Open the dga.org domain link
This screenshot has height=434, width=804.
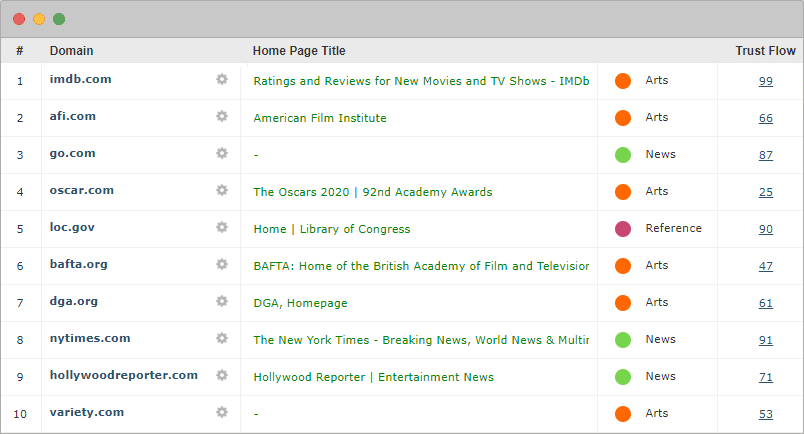pyautogui.click(x=74, y=301)
